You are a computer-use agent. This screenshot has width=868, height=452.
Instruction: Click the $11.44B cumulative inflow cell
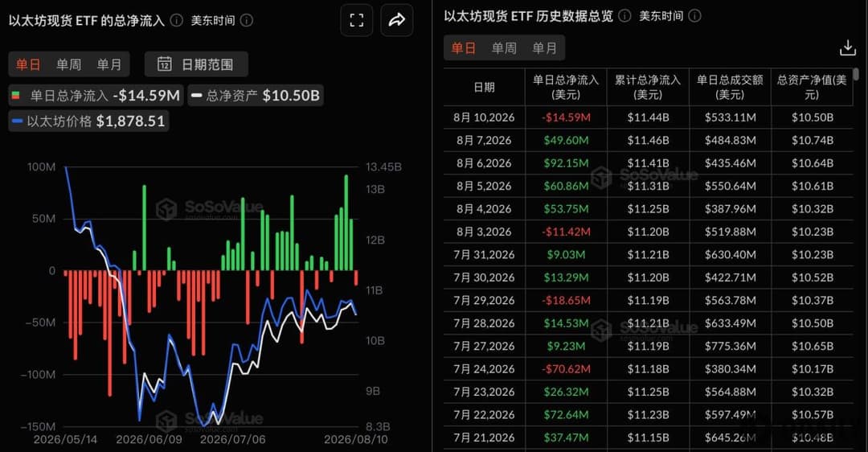(x=648, y=117)
